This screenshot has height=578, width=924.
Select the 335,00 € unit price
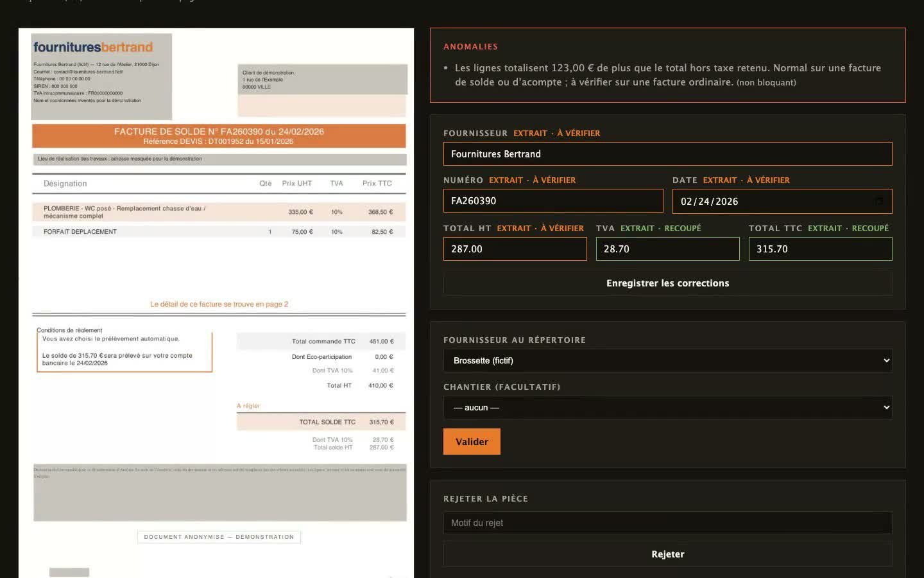300,212
